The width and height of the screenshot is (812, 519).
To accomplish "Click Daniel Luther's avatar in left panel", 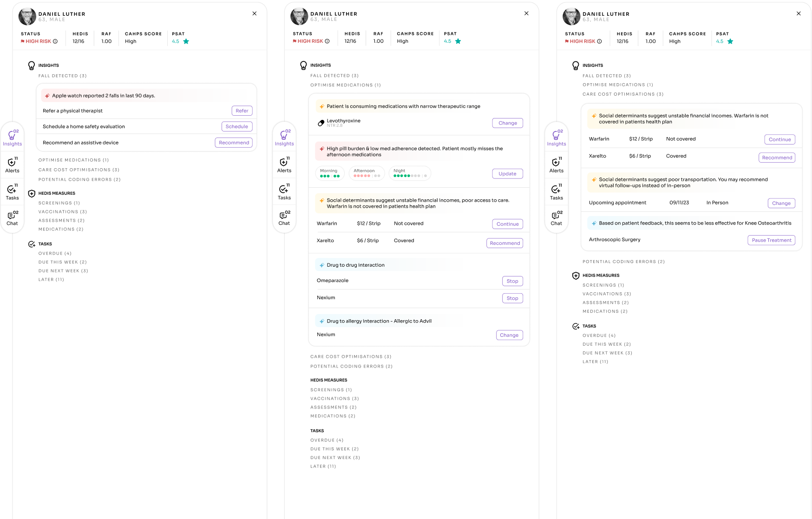I will click(27, 16).
